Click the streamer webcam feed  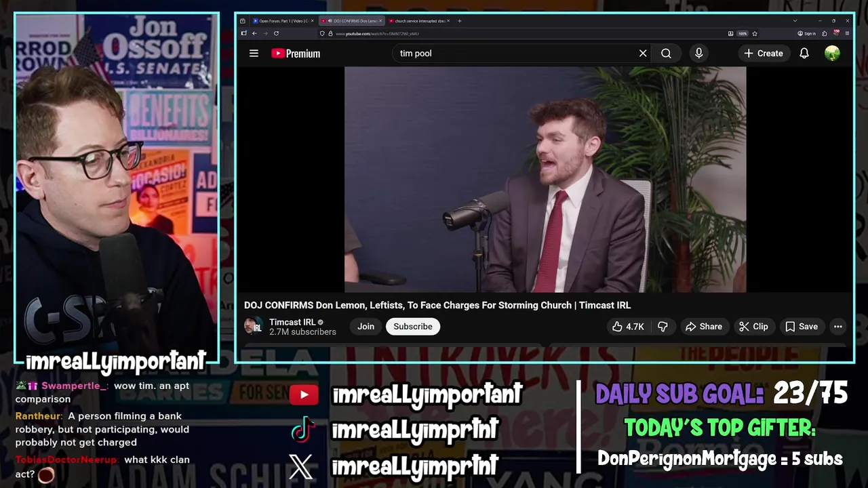(x=117, y=188)
